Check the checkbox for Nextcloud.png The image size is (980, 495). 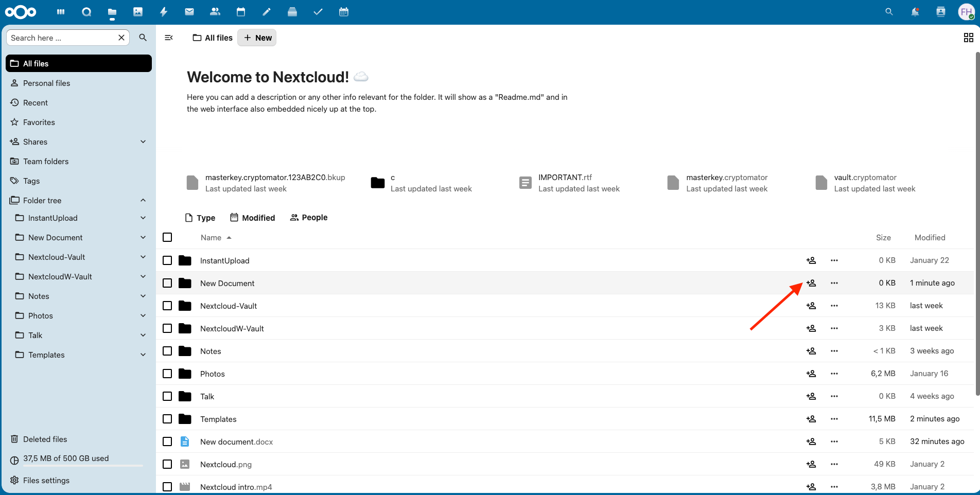(167, 464)
